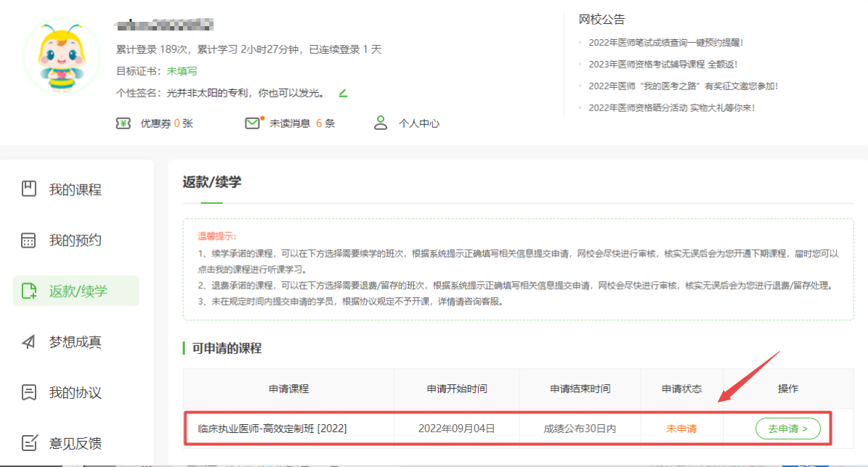Open the unread messages envelope icon

(253, 123)
